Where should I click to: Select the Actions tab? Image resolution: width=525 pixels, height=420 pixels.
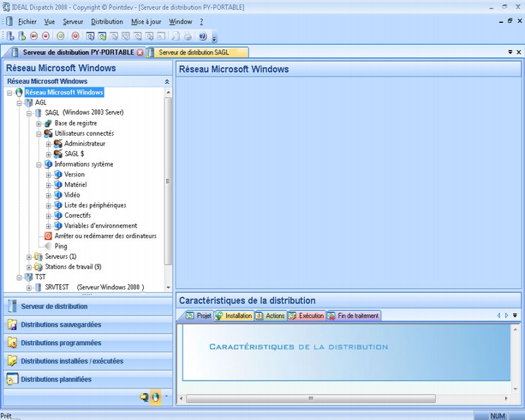click(x=270, y=316)
